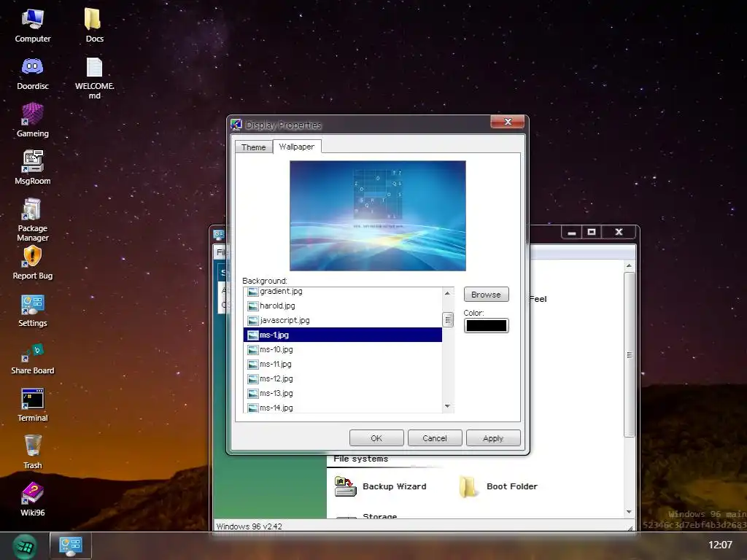Viewport: 747px width, 560px height.
Task: Launch the Doordisc app icon
Action: [x=32, y=73]
